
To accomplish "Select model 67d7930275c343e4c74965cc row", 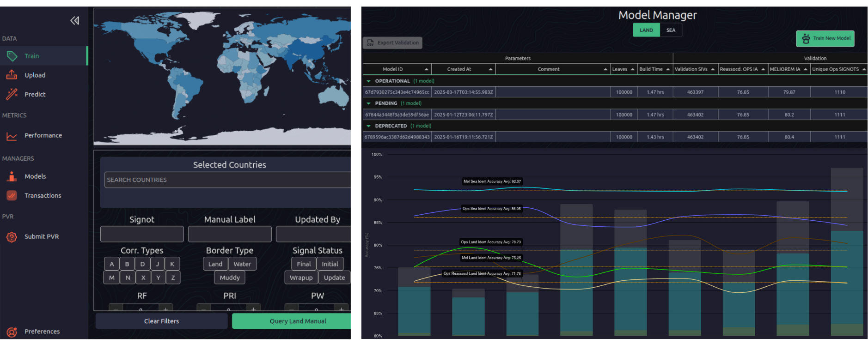I will pyautogui.click(x=615, y=92).
